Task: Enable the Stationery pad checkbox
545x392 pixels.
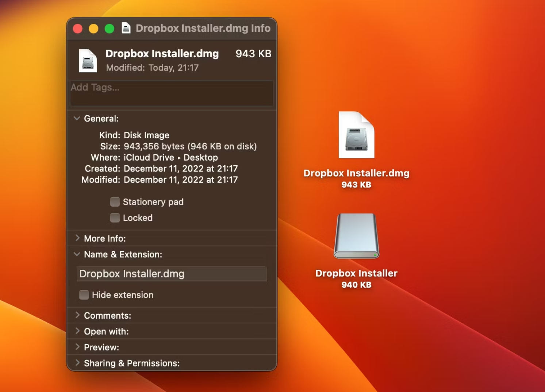Action: coord(115,202)
